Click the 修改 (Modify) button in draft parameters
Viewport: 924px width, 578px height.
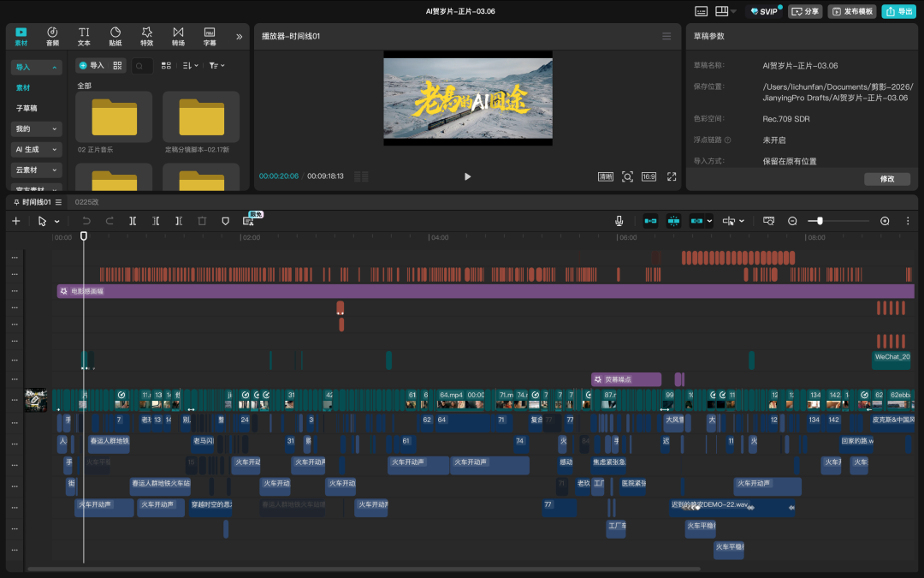(887, 179)
